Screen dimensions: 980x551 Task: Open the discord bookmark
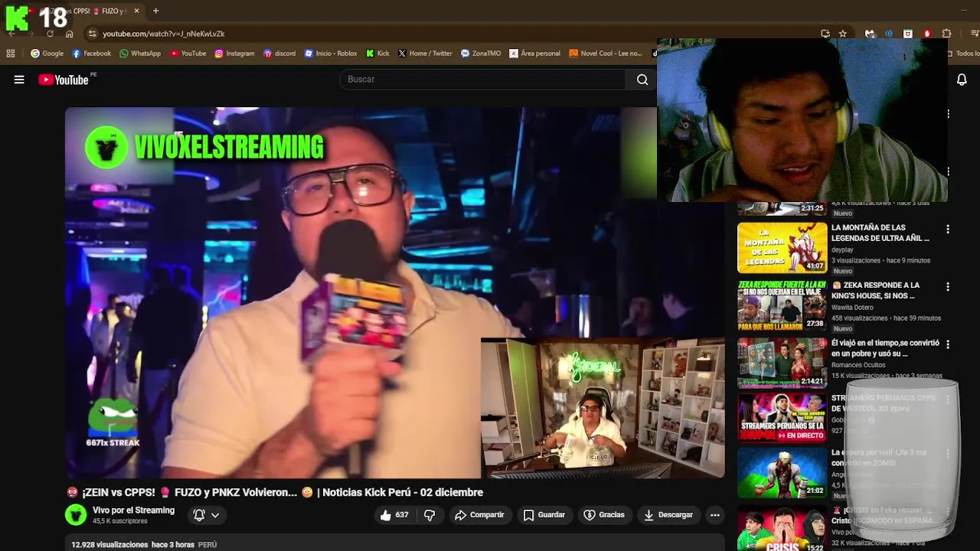[x=279, y=54]
